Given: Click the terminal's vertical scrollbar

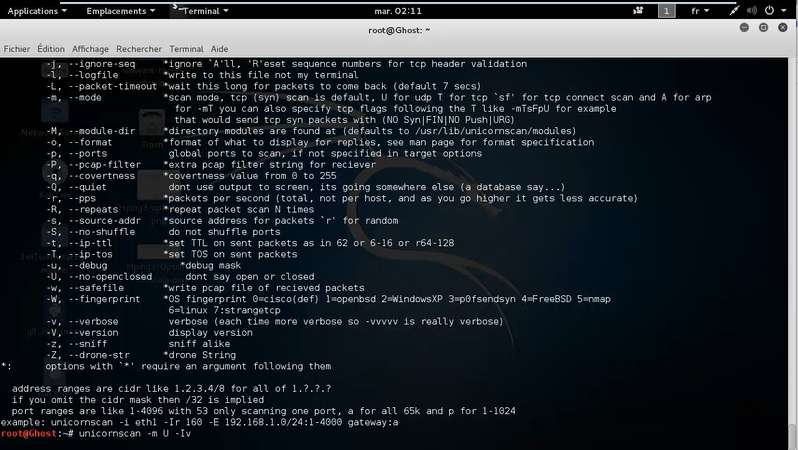Looking at the screenshot, I should pos(793,250).
